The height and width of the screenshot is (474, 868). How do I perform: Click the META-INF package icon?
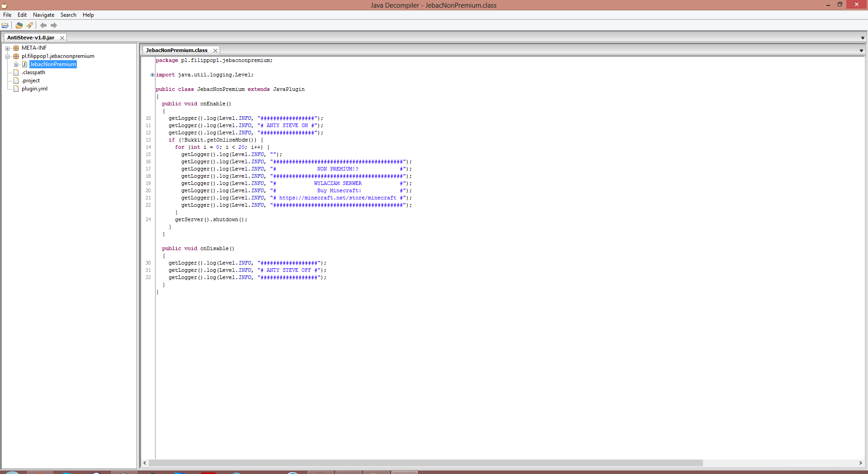pos(16,48)
